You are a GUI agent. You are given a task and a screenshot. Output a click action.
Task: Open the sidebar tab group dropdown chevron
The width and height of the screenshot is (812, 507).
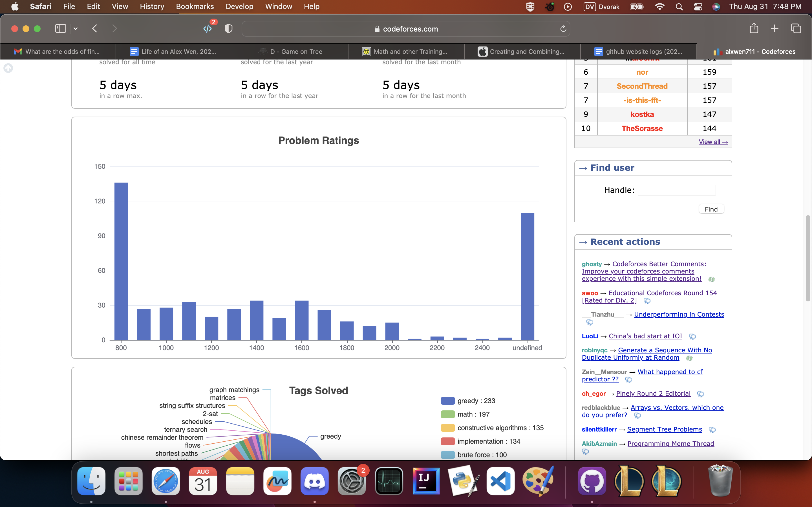76,28
